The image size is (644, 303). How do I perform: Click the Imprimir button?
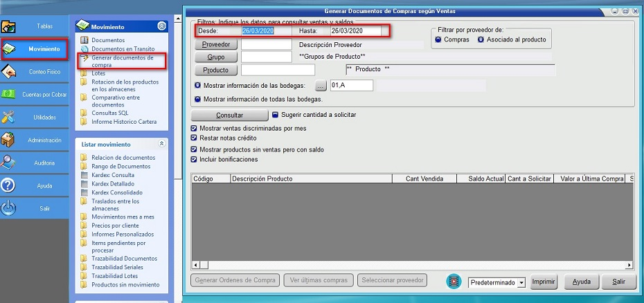(544, 282)
